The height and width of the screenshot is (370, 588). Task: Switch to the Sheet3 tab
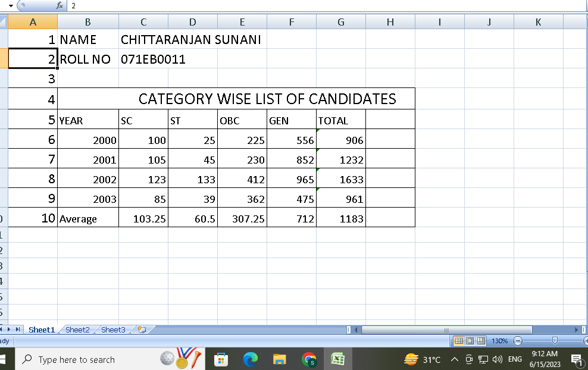(113, 330)
